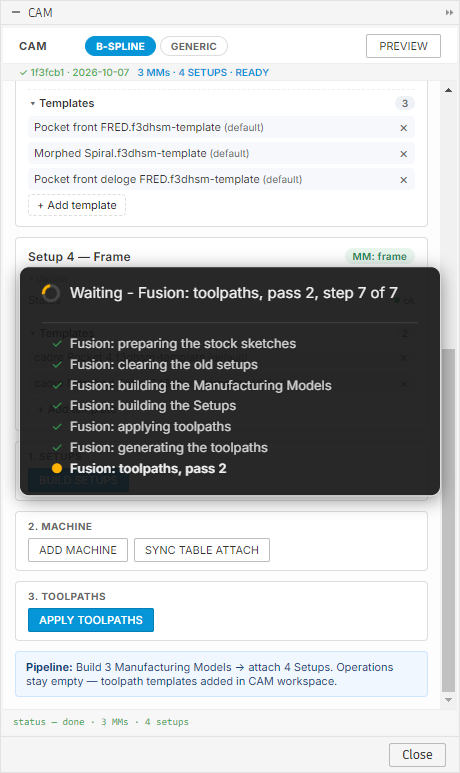
Task: Select Pocket front FRED template row
Action: pos(221,127)
